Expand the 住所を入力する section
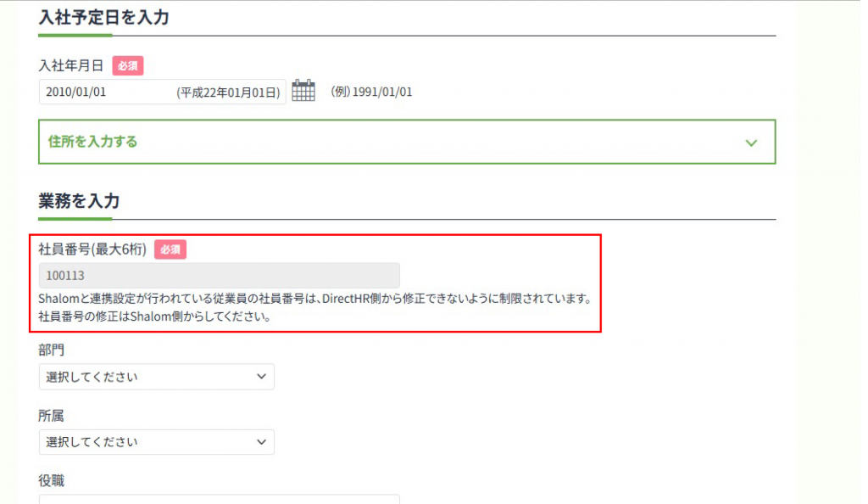868x504 pixels. click(407, 142)
